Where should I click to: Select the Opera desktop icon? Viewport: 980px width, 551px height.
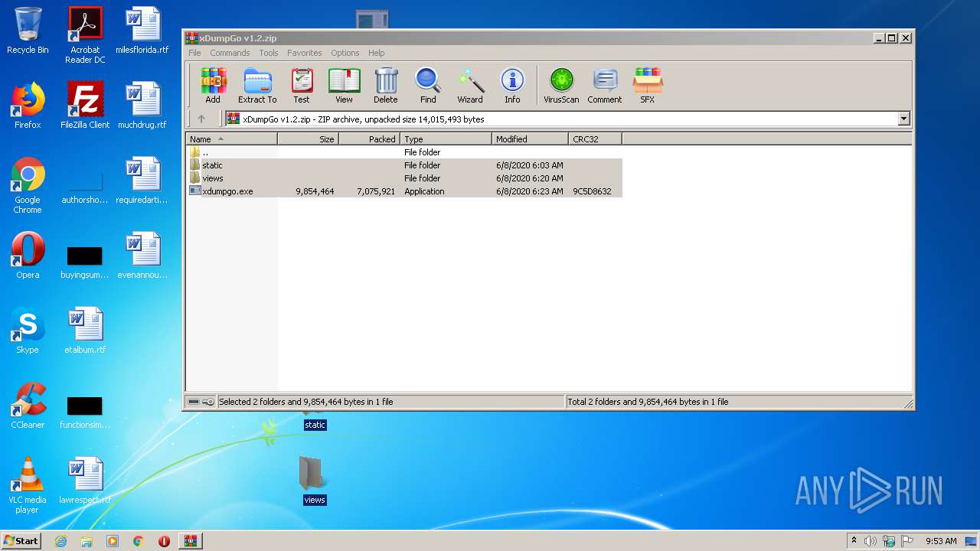28,256
